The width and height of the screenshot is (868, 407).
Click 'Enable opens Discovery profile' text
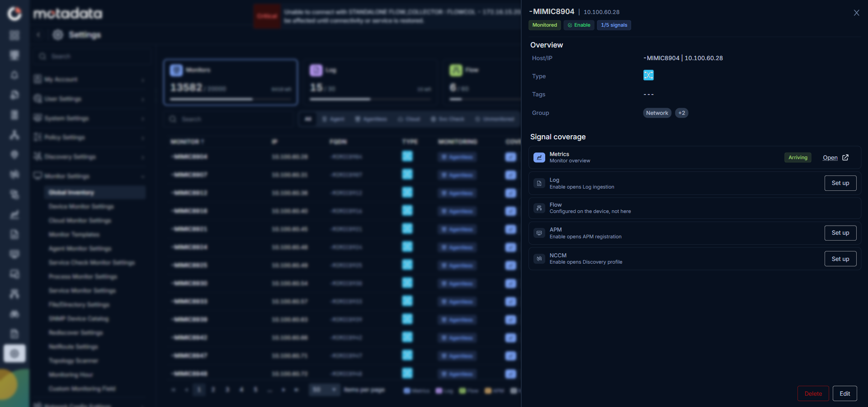click(x=586, y=262)
